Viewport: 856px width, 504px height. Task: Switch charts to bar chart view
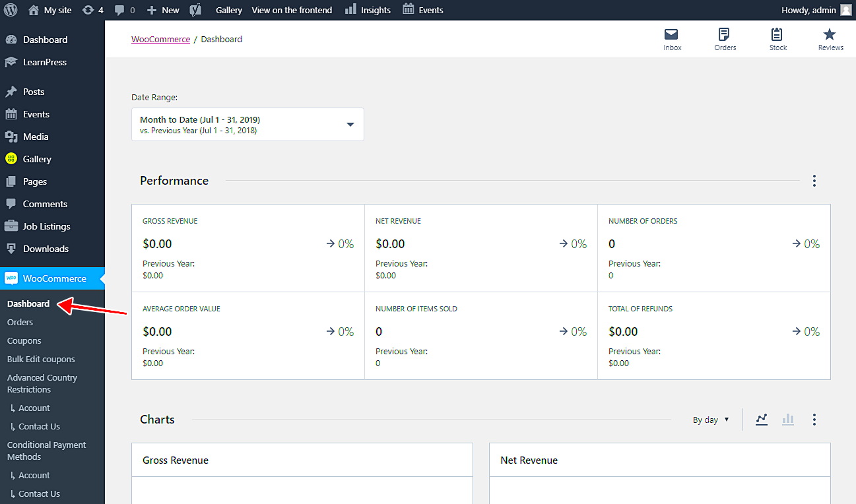point(787,420)
